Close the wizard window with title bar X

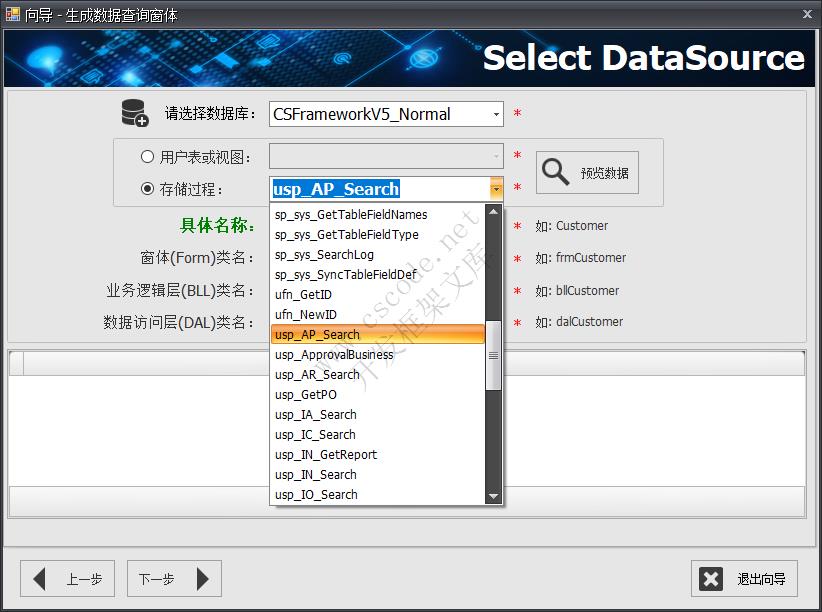tap(807, 13)
